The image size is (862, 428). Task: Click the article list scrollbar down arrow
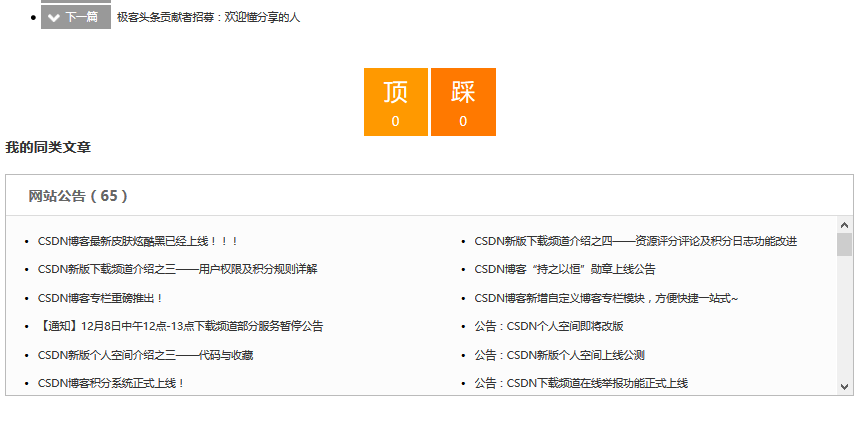(844, 387)
